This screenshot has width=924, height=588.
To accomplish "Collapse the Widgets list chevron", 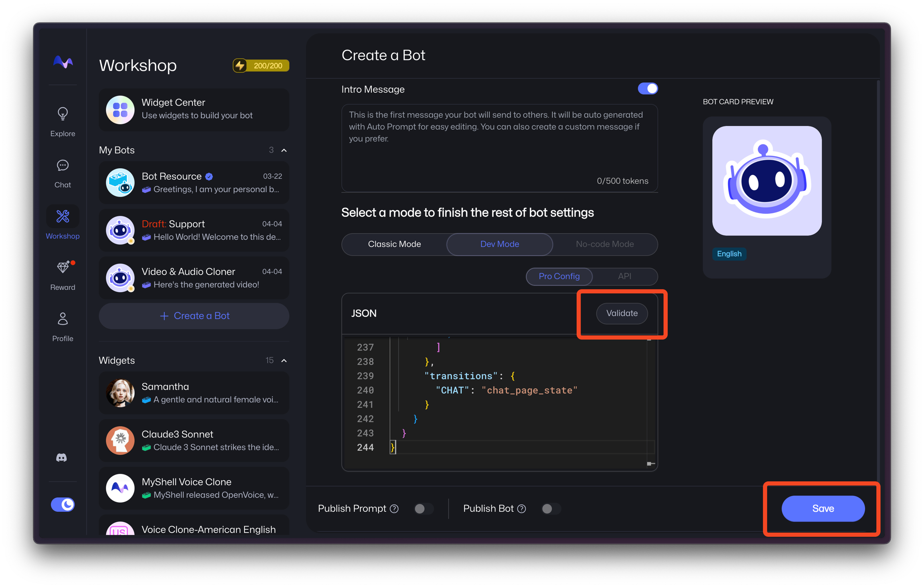I will (284, 360).
